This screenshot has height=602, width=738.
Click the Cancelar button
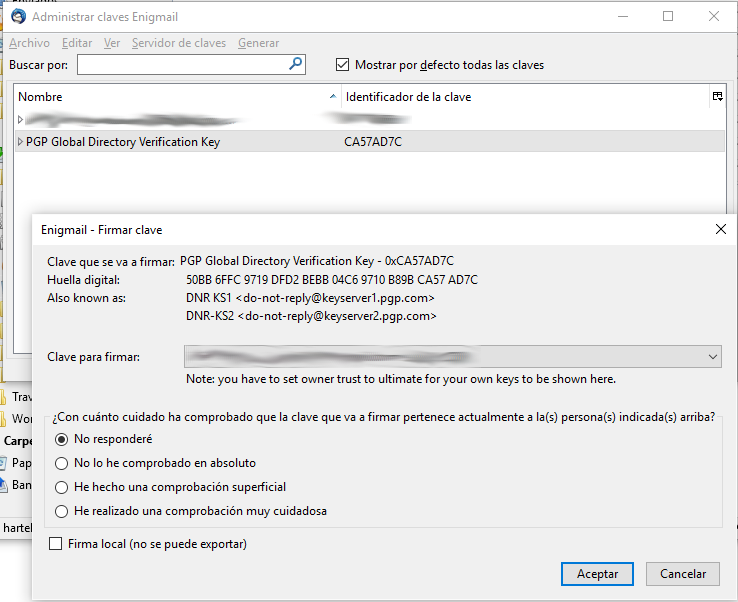682,574
